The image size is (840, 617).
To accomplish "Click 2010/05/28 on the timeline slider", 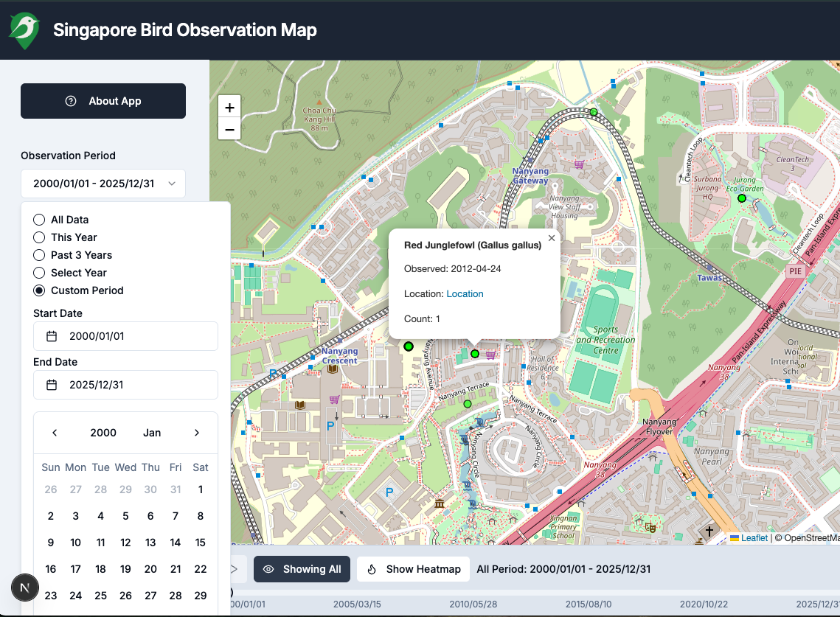I will click(473, 603).
